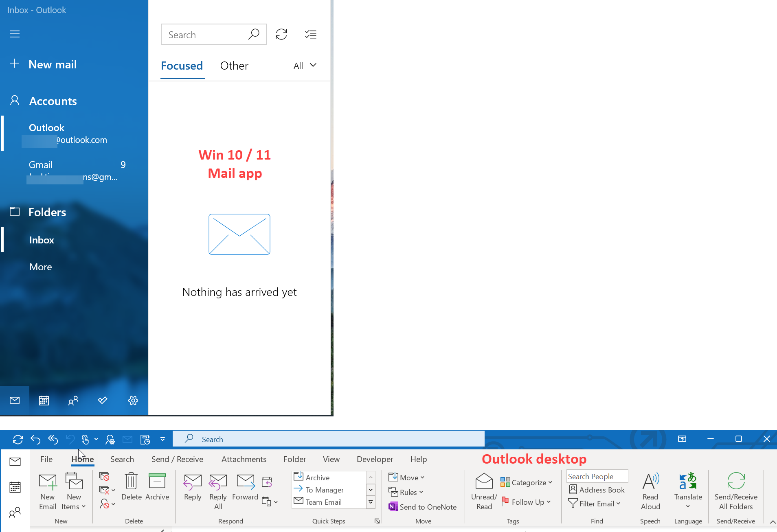Open People from Mail app bottom bar
Image resolution: width=777 pixels, height=532 pixels.
click(73, 401)
